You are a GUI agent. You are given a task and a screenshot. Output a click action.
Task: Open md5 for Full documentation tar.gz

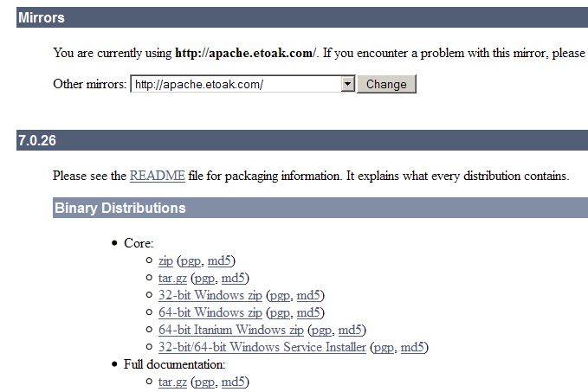click(234, 382)
